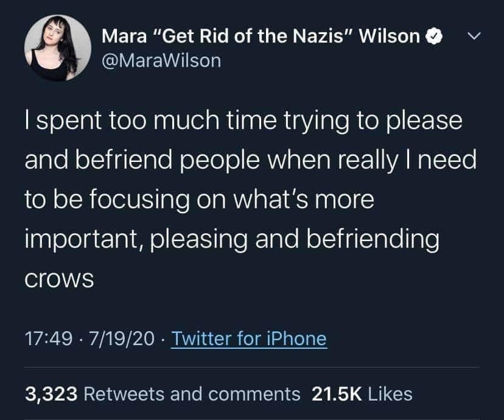View the 3,323 retweets count

pos(51,393)
